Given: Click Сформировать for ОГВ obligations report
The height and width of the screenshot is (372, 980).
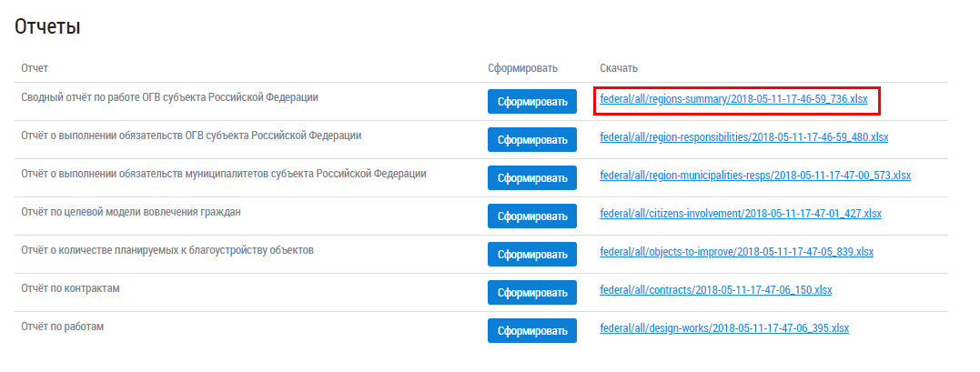Looking at the screenshot, I should [532, 140].
